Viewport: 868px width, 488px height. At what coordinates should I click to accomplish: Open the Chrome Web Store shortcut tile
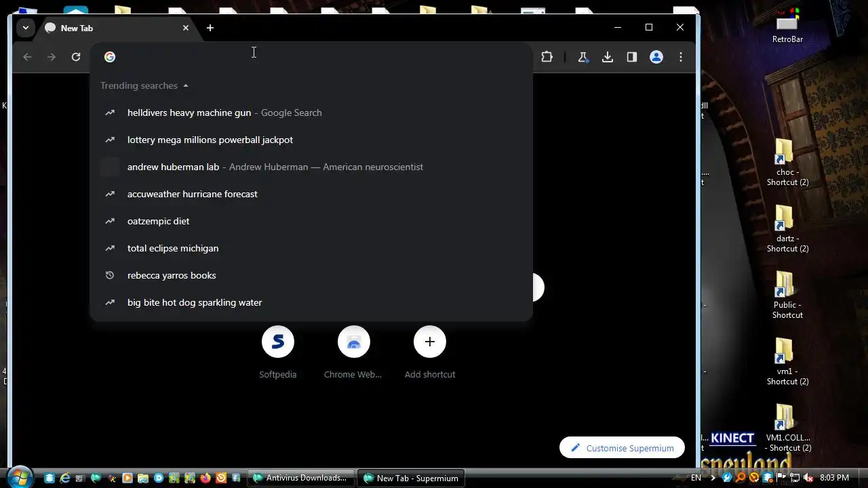353,352
